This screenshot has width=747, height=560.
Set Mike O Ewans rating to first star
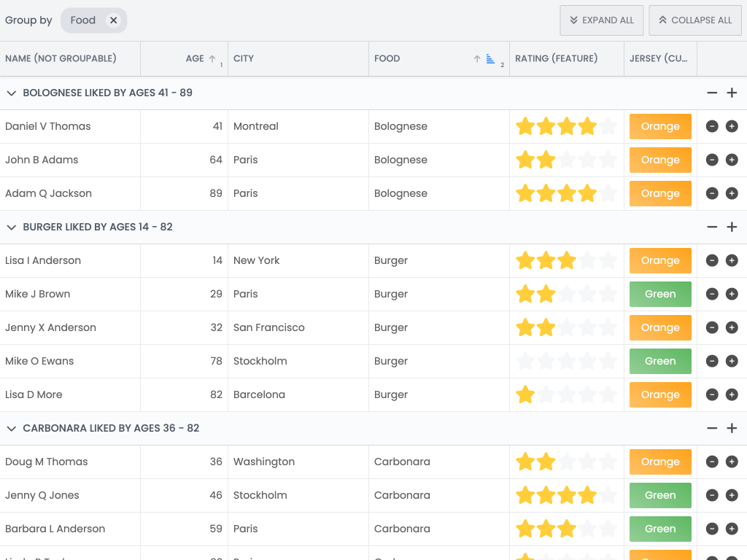click(525, 362)
